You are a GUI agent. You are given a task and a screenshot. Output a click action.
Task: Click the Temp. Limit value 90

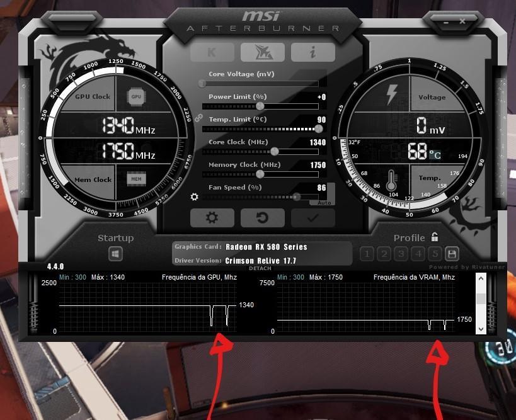pos(321,120)
